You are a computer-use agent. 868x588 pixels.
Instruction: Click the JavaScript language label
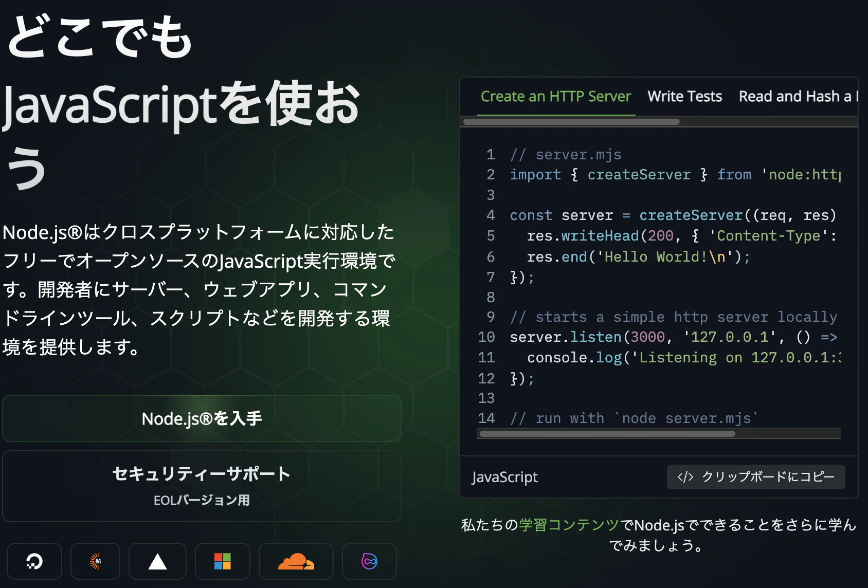pyautogui.click(x=504, y=477)
